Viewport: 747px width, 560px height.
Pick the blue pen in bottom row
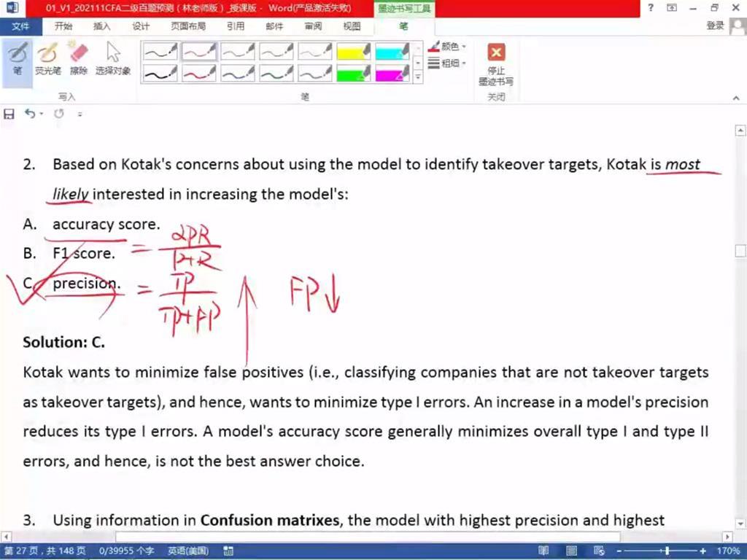(x=238, y=74)
